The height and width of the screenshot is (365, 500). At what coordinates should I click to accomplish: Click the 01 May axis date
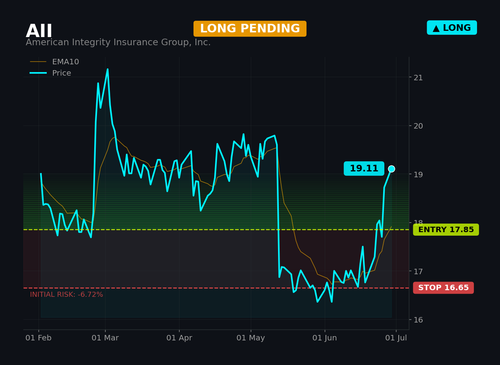click(251, 338)
